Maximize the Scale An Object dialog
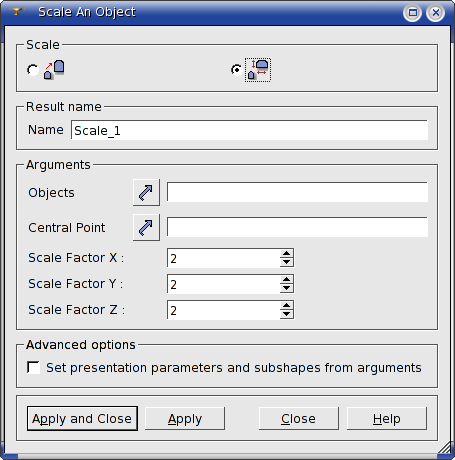455x460 pixels. point(412,13)
